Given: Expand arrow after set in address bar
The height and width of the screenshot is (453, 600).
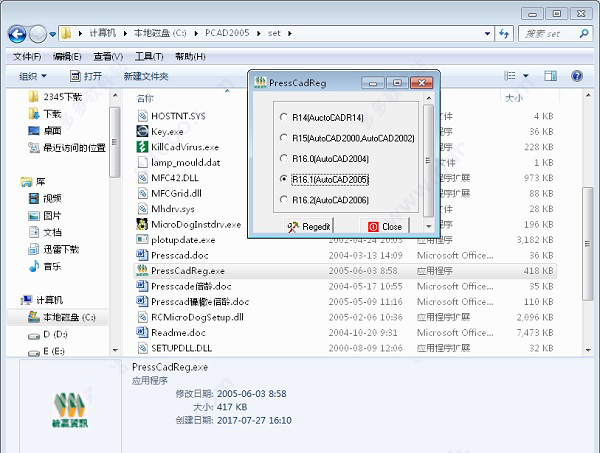Looking at the screenshot, I should click(290, 34).
